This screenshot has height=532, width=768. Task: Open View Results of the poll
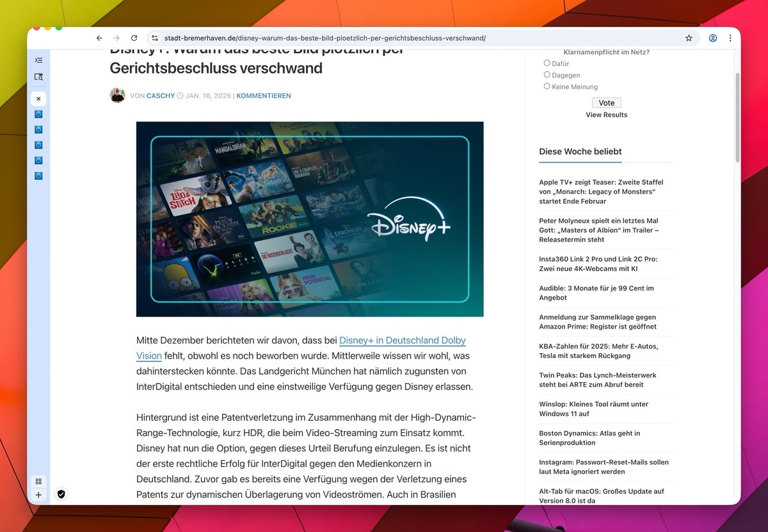(607, 115)
